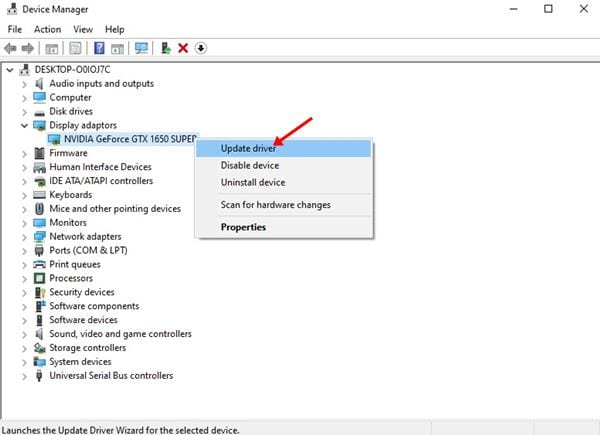Collapse the DESKTOP-O0IOJ7C root node
The width and height of the screenshot is (600, 435).
click(x=10, y=70)
